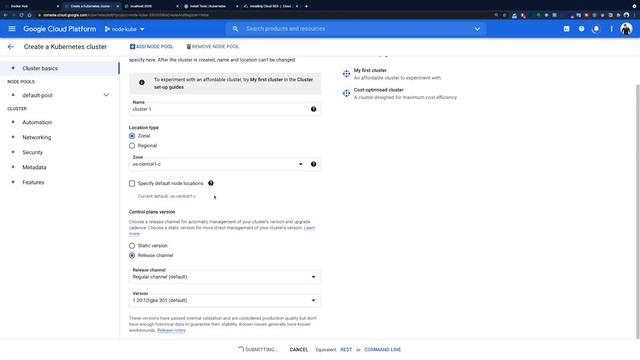Tick Specify default node locations checkbox
Image resolution: width=640 pixels, height=360 pixels.
[132, 184]
